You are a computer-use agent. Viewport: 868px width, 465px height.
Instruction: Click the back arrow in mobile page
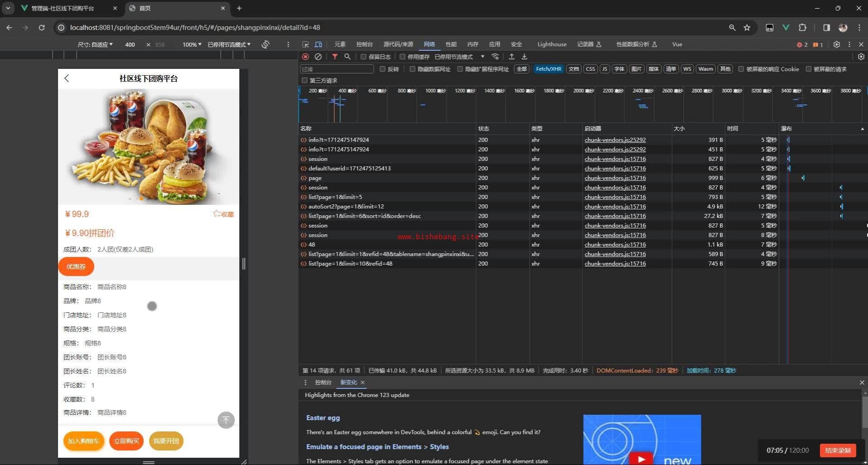click(67, 78)
